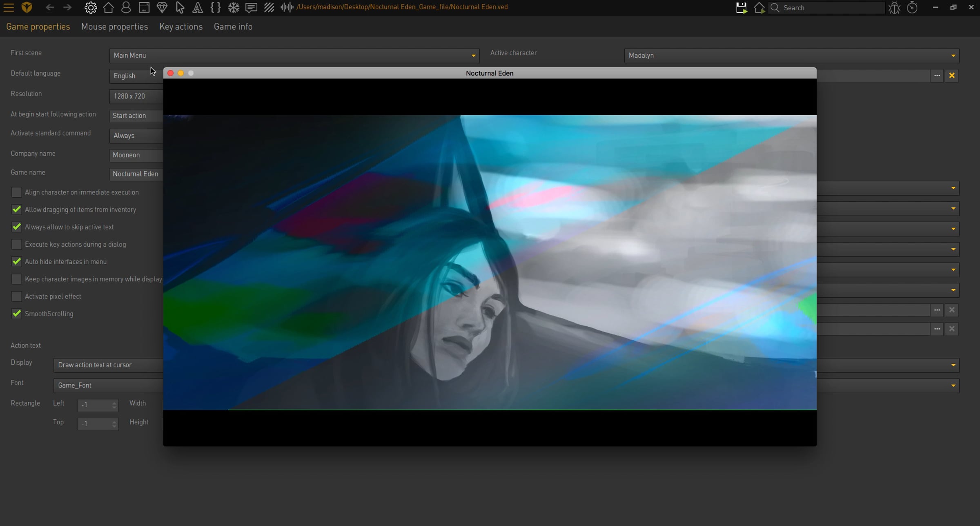
Task: Click the stopwatch timer icon
Action: coord(912,8)
